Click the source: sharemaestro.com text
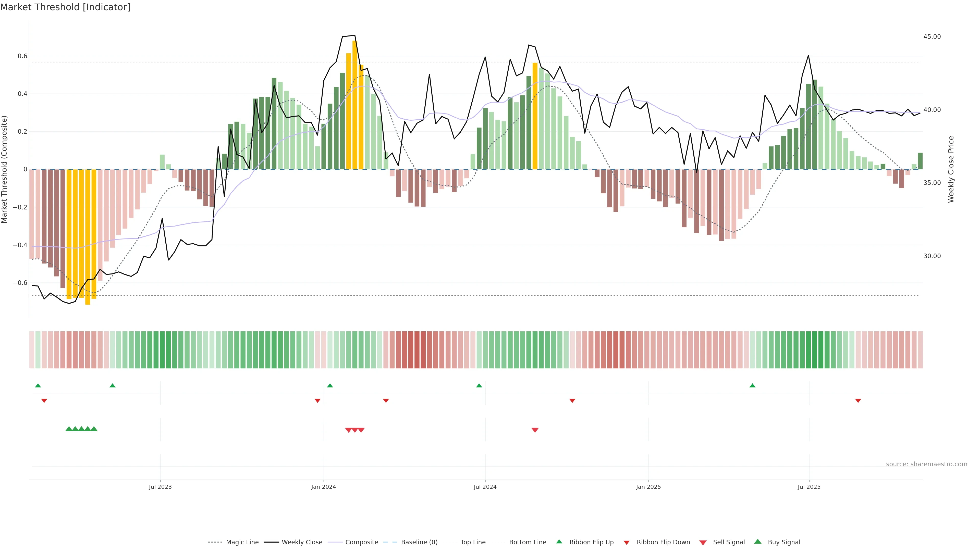The width and height of the screenshot is (980, 551). [926, 464]
